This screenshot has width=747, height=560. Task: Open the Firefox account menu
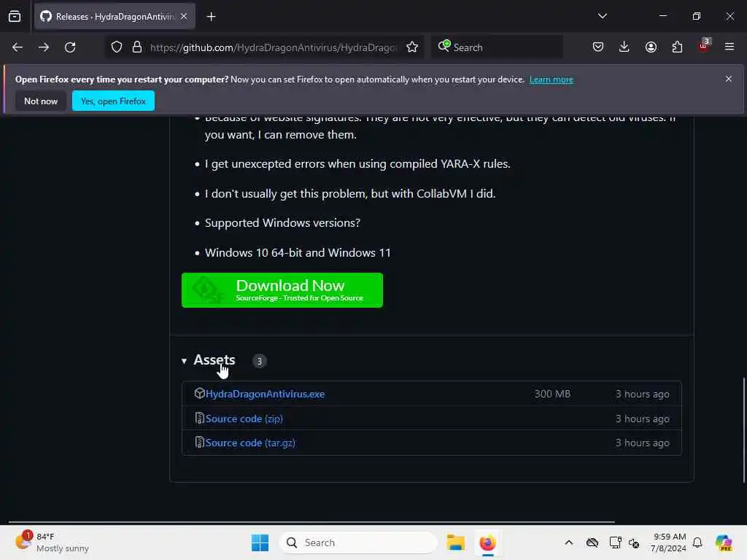point(651,47)
